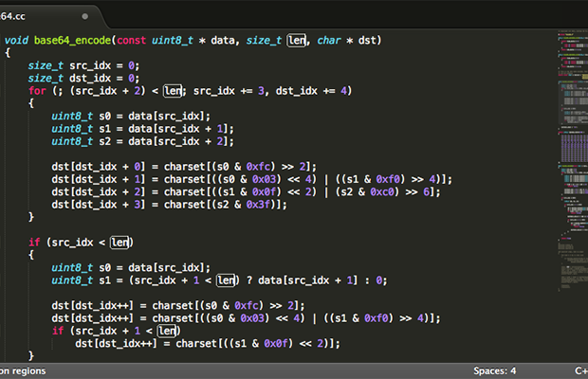Viewport: 588px width, 379px height.
Task: Click the 'regions' status bar message
Action: coord(23,370)
